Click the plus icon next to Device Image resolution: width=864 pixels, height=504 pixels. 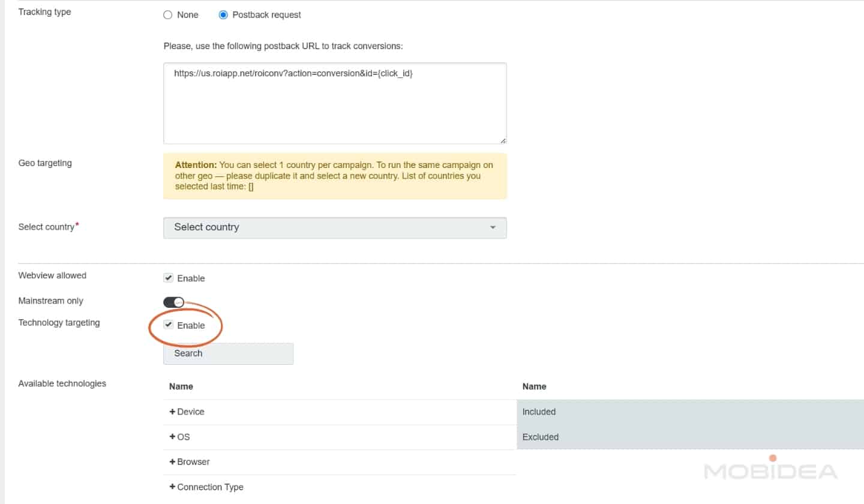point(172,412)
